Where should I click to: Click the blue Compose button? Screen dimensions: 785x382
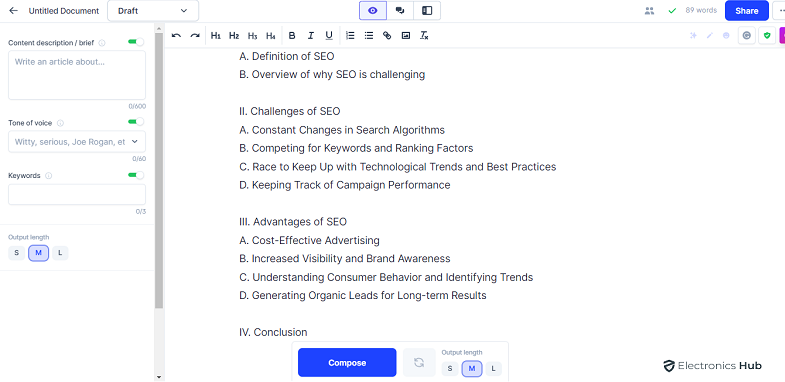pos(347,362)
